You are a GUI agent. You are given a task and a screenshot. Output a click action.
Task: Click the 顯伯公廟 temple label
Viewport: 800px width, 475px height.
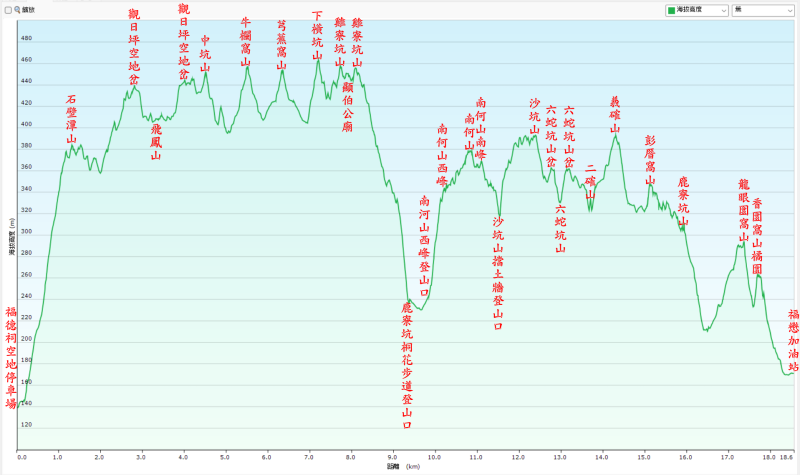click(347, 108)
